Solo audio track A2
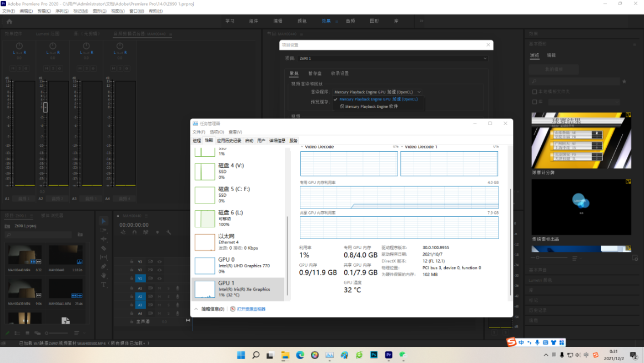The width and height of the screenshot is (644, 363). point(168,296)
